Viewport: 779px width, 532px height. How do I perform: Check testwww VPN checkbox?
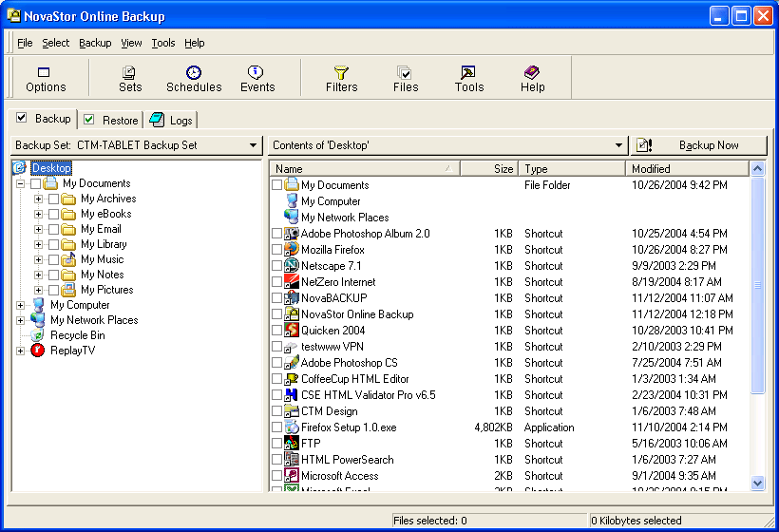277,346
